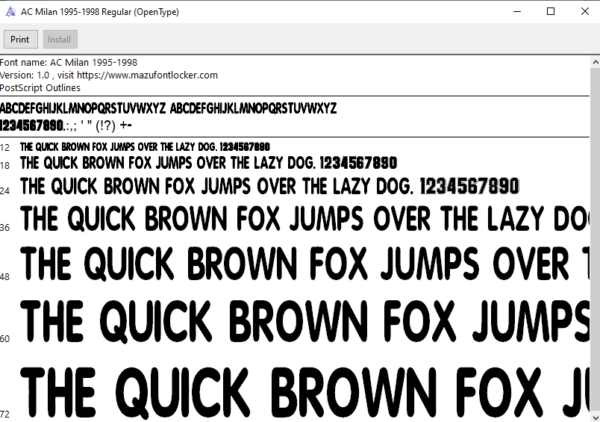
Task: Click the size 60 sample sentence
Action: [x=305, y=321]
